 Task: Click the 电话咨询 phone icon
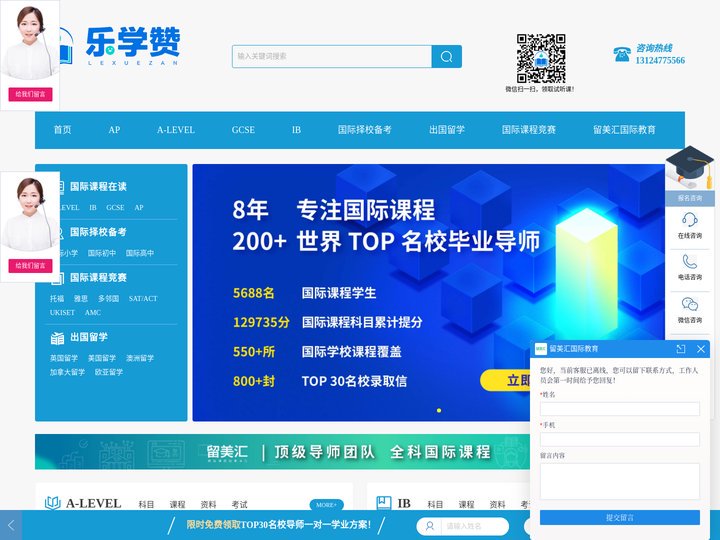click(690, 261)
